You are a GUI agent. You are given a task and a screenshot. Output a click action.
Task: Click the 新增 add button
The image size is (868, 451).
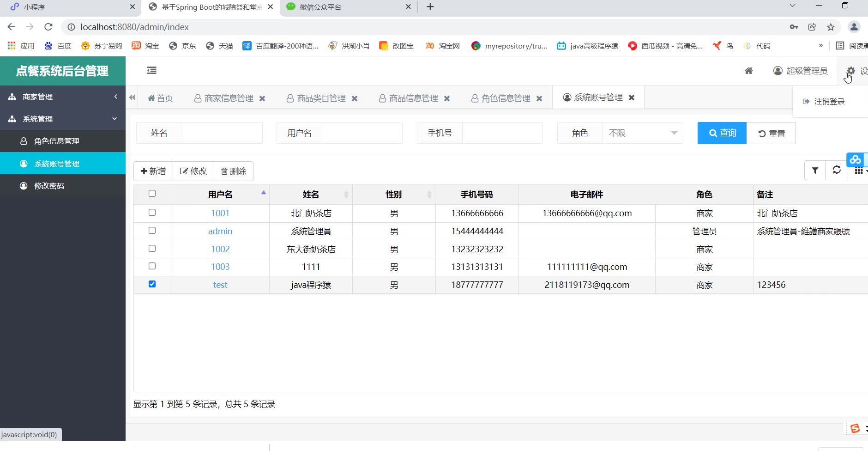click(153, 171)
